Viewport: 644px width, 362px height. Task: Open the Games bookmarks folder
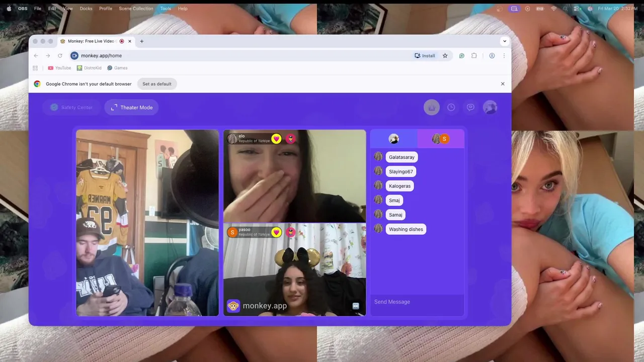coord(117,68)
